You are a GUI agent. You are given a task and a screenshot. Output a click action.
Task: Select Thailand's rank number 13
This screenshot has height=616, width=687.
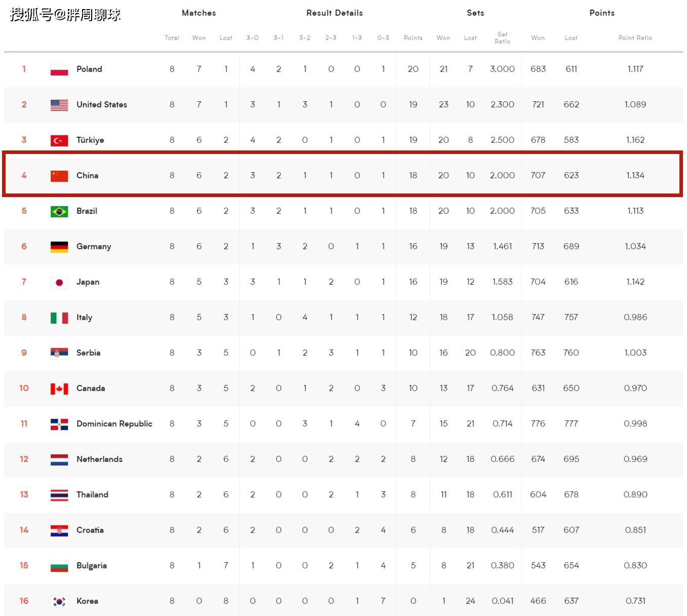[24, 494]
